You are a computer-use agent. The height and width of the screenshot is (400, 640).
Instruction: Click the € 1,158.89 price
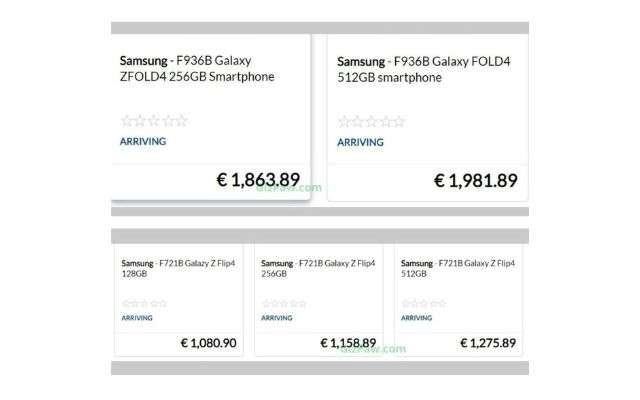pos(348,343)
